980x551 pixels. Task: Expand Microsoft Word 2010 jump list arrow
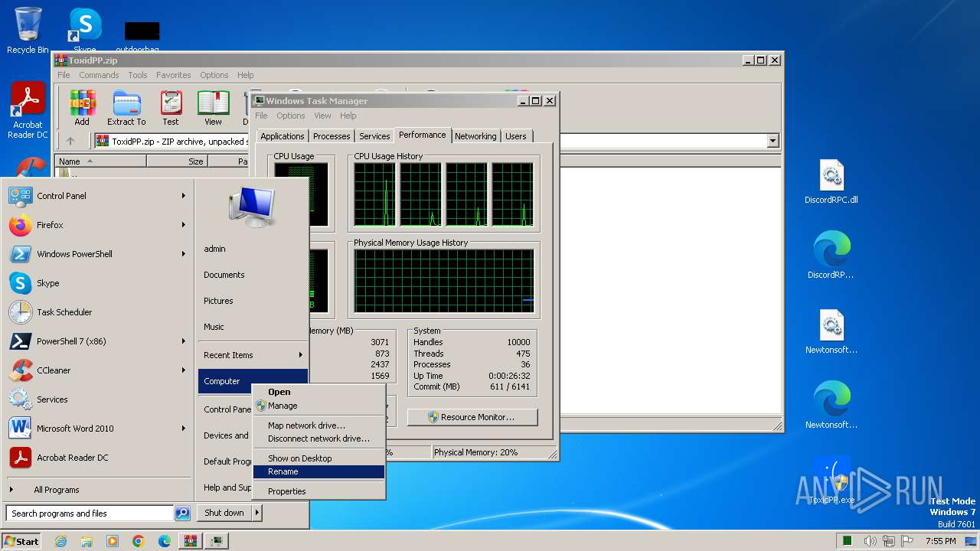click(184, 429)
